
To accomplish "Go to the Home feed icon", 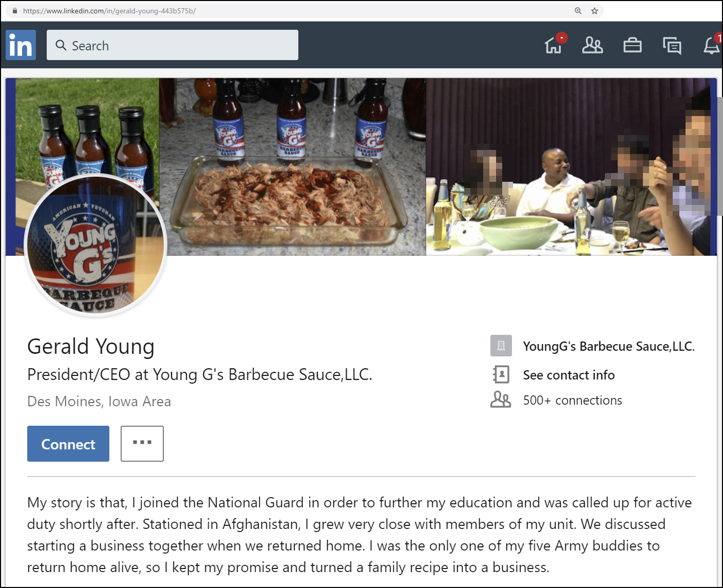I will (554, 46).
